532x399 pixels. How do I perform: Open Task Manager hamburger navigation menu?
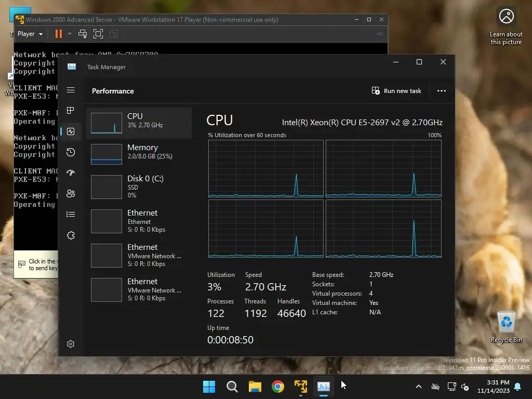71,90
